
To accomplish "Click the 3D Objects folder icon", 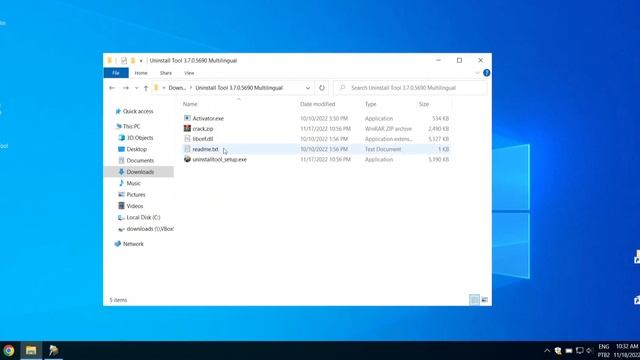I will [121, 138].
